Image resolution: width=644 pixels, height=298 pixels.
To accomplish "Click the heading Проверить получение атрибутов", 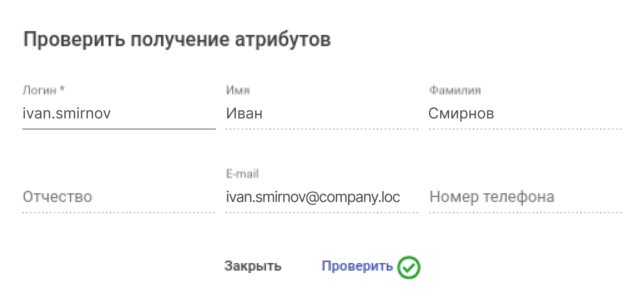I will click(177, 40).
